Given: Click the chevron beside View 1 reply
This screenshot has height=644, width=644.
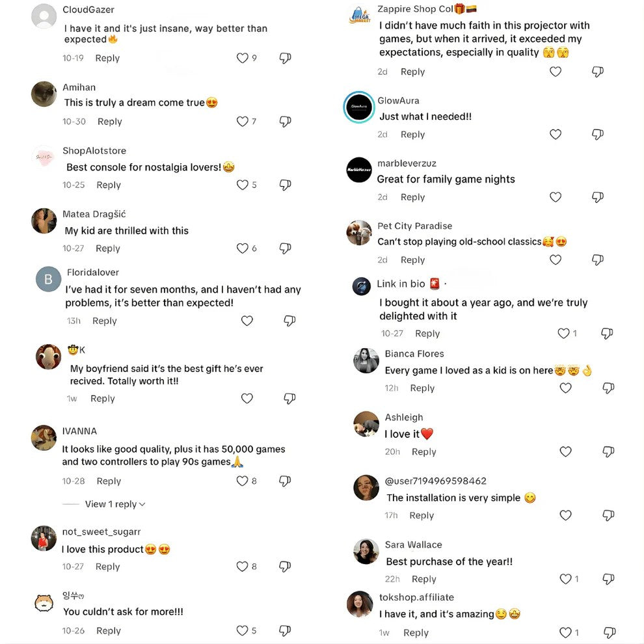Looking at the screenshot, I should pyautogui.click(x=142, y=504).
